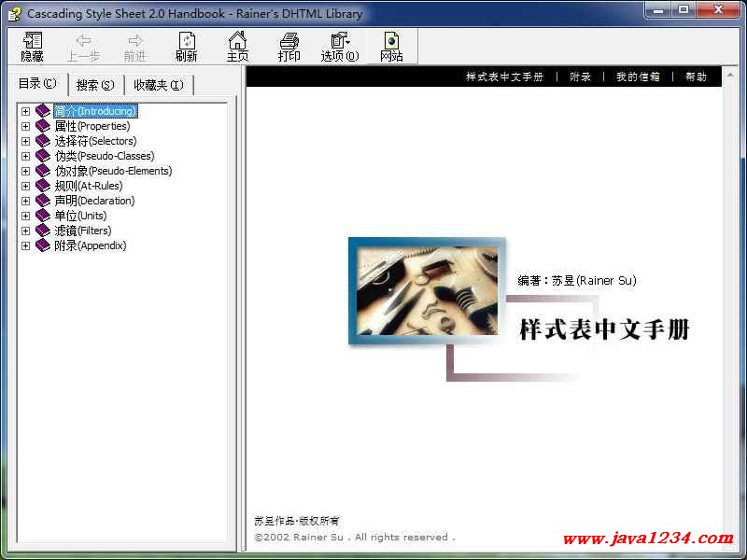
Task: Expand the 属性(Properties) tree node
Action: coord(26,126)
